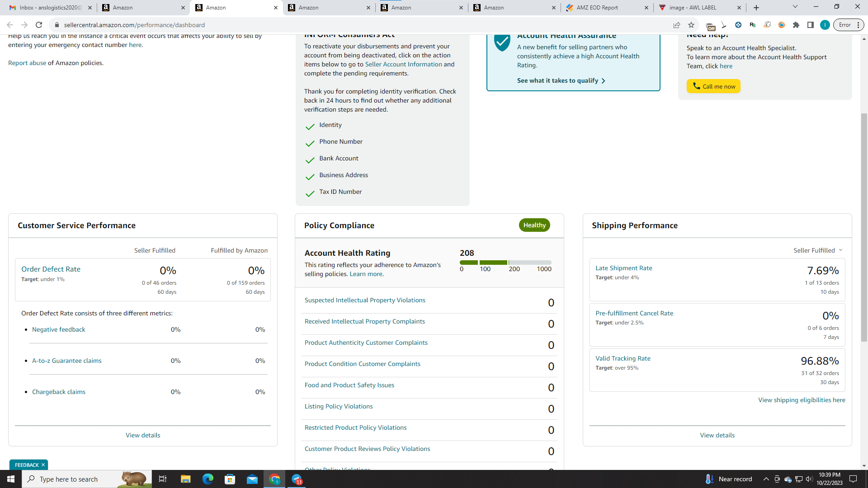868x488 pixels.
Task: Expand See what it takes to qualify
Action: [561, 80]
